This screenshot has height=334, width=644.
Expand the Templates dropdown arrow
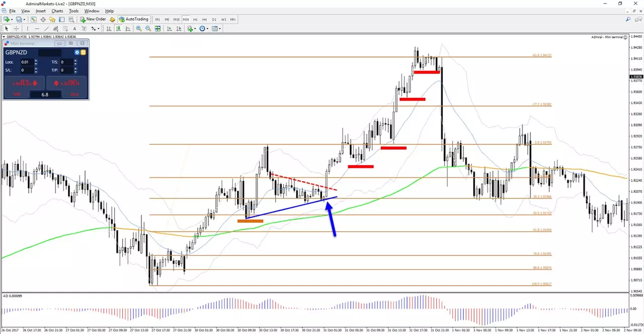click(x=220, y=29)
